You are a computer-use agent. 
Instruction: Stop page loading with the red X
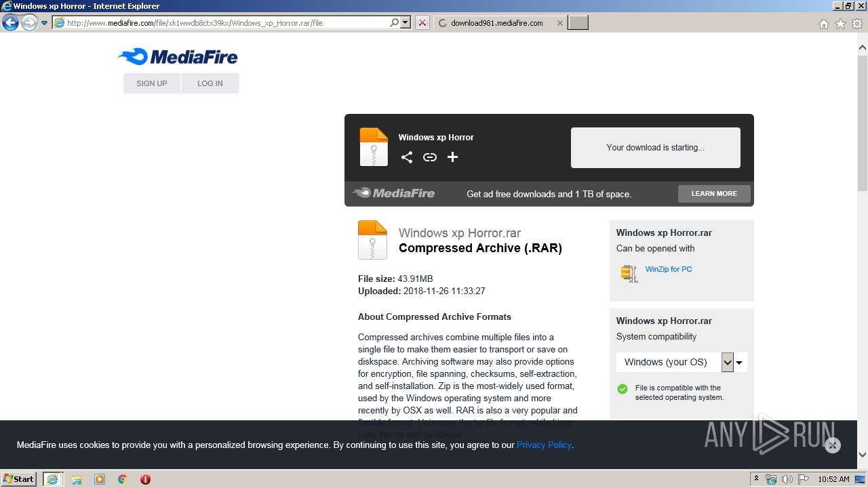422,23
